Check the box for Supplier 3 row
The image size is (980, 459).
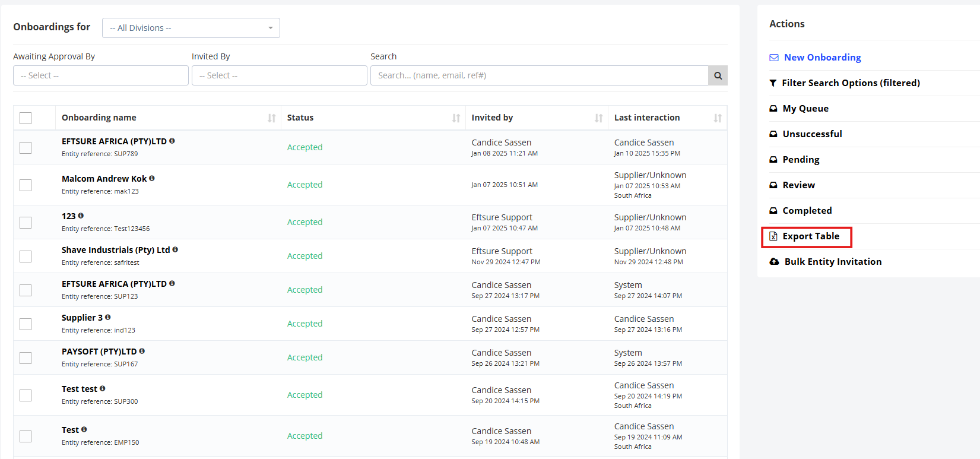(26, 324)
